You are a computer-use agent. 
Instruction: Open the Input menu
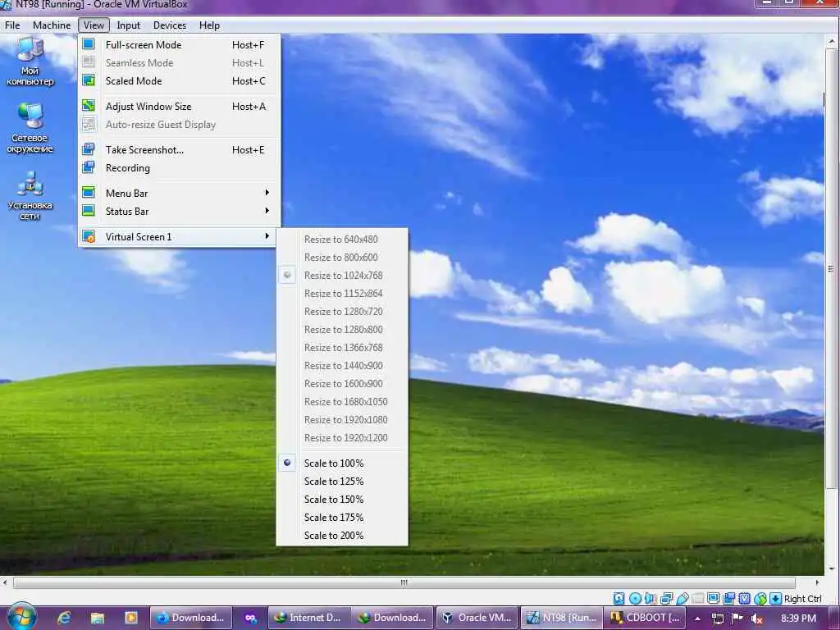click(x=128, y=25)
